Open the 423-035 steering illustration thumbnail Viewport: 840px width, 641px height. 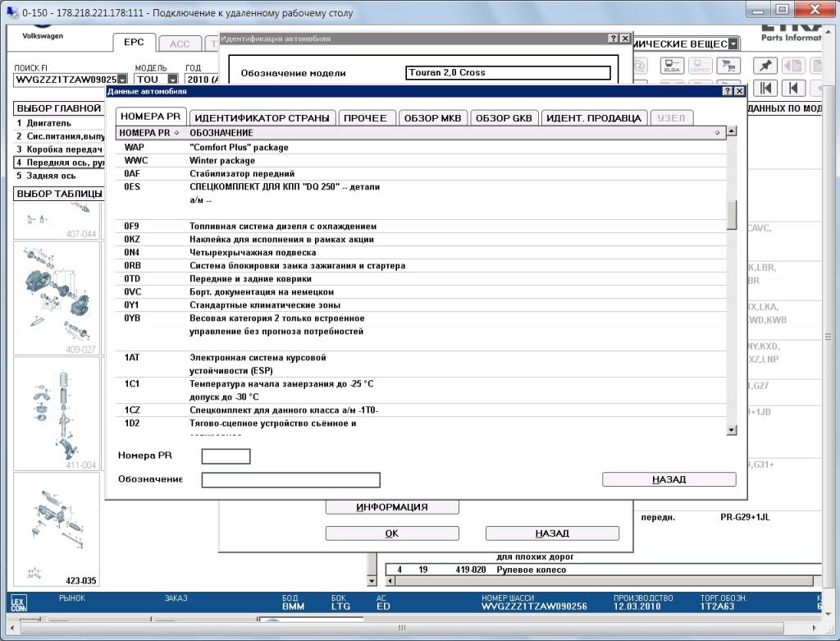tap(57, 529)
